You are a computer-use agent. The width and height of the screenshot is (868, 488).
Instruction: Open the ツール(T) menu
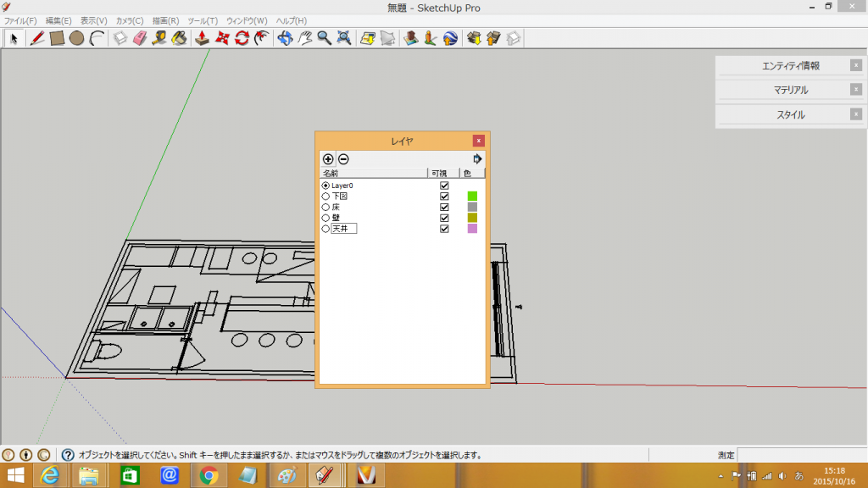pos(203,20)
